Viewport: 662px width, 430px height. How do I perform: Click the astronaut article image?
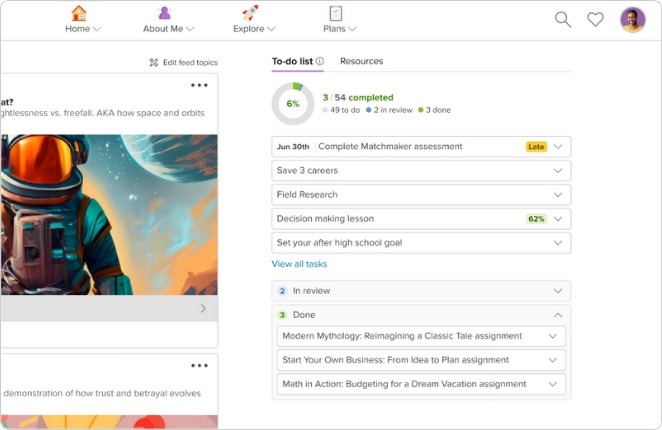(x=108, y=214)
